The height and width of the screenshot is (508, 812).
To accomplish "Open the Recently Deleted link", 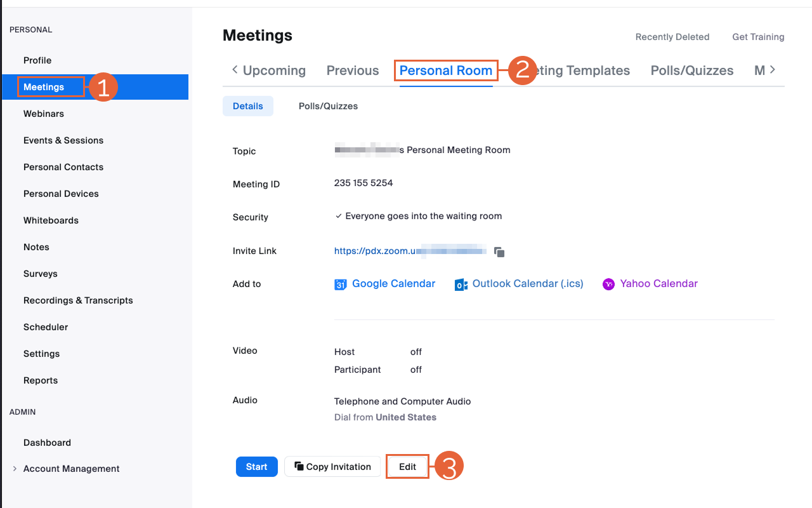I will click(672, 37).
